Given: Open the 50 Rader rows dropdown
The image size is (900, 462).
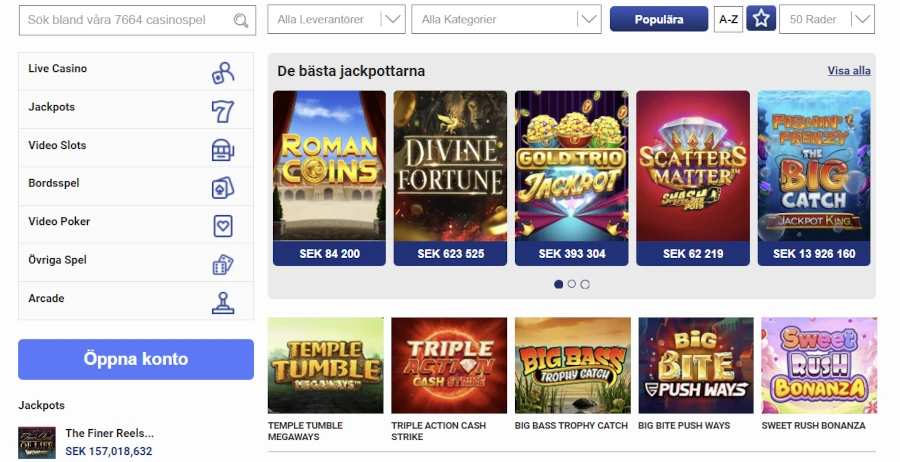Looking at the screenshot, I should 827,20.
